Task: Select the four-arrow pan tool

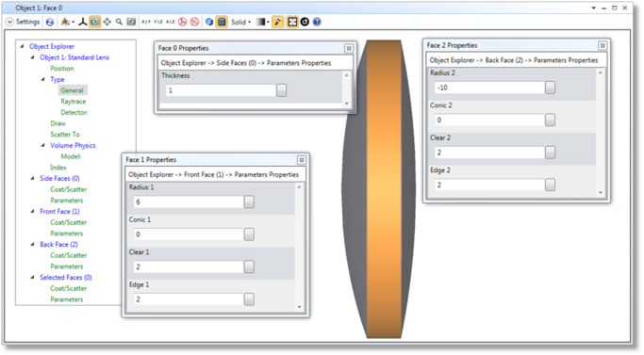Action: pyautogui.click(x=107, y=22)
